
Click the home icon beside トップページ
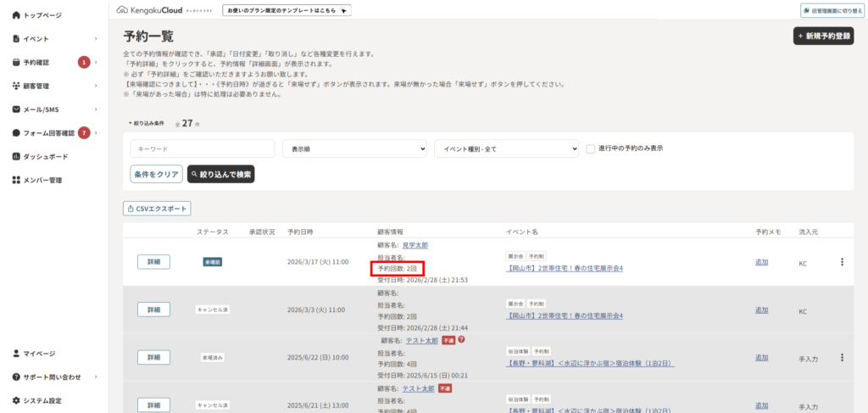point(16,15)
